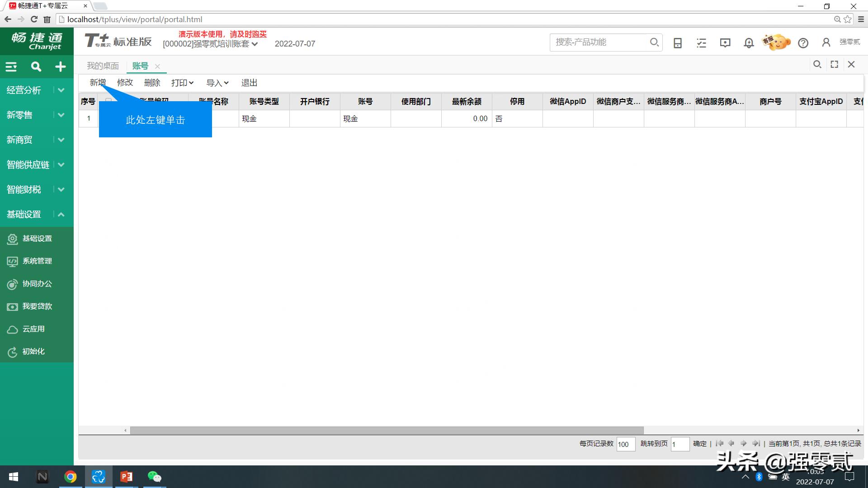Toggle fullscreen for the tab area
The height and width of the screenshot is (488, 868).
[x=834, y=65]
